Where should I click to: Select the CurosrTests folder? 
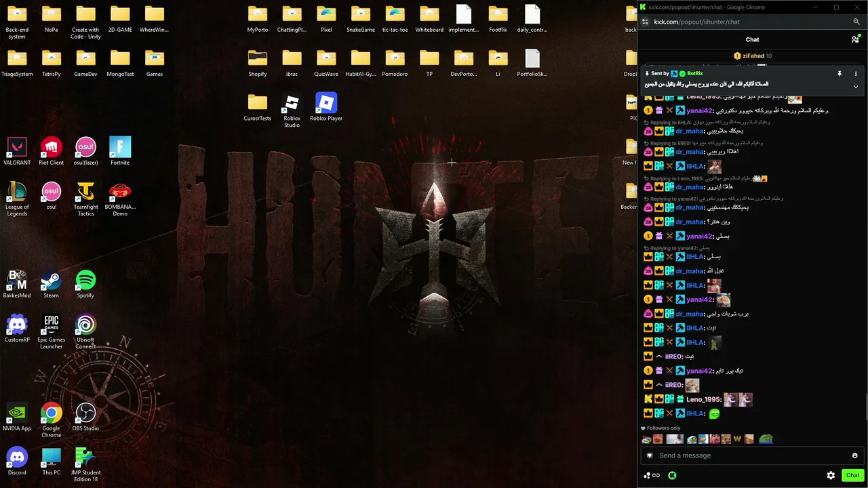[258, 107]
